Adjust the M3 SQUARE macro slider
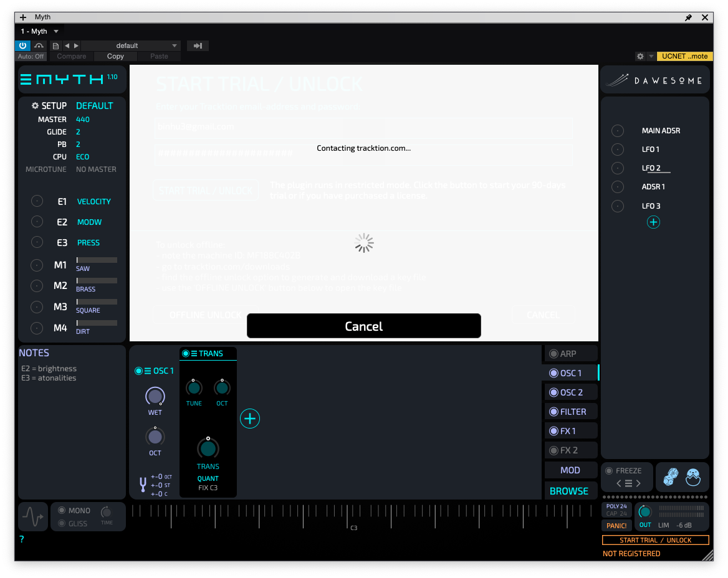The height and width of the screenshot is (578, 728). pyautogui.click(x=97, y=302)
